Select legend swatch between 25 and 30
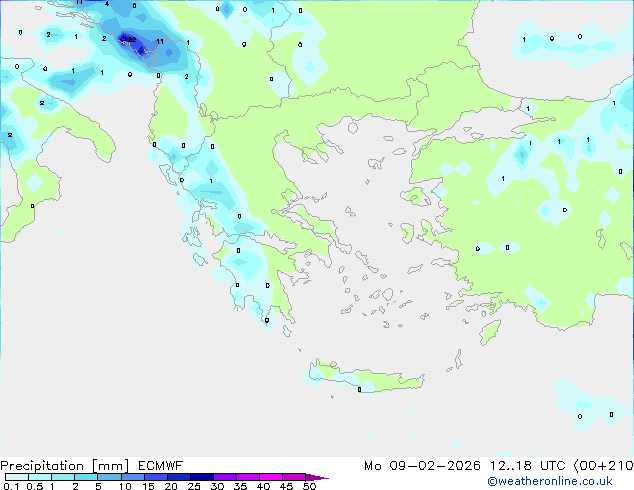 pyautogui.click(x=202, y=477)
